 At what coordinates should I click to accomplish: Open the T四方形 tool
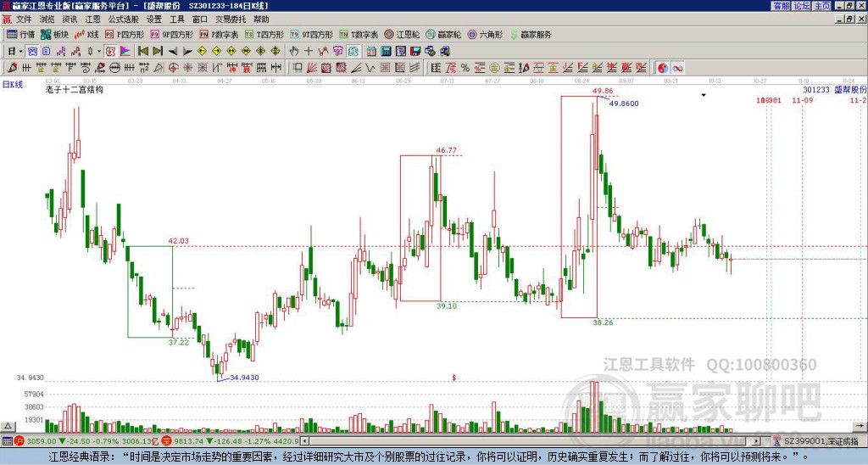(264, 34)
